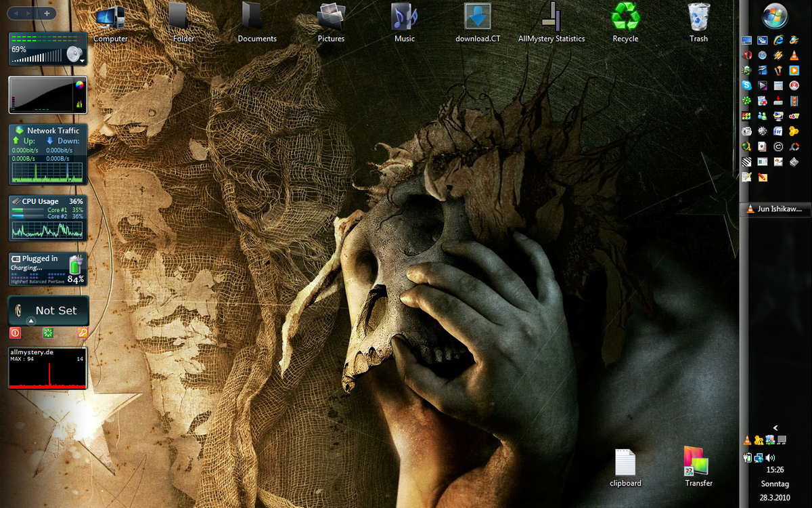The image size is (812, 508).
Task: Launch VLC cone icon in quick launch
Action: [794, 56]
